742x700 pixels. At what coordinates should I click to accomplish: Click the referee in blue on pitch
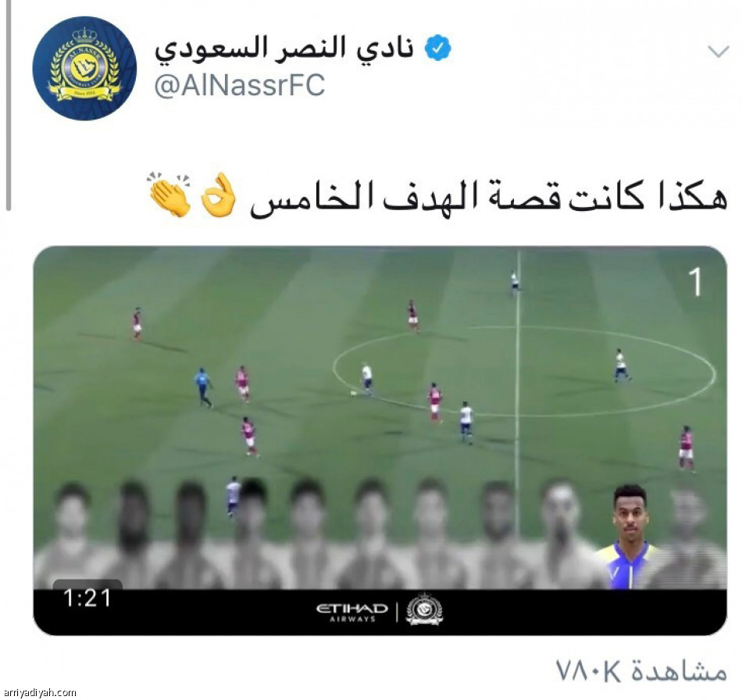pyautogui.click(x=203, y=387)
